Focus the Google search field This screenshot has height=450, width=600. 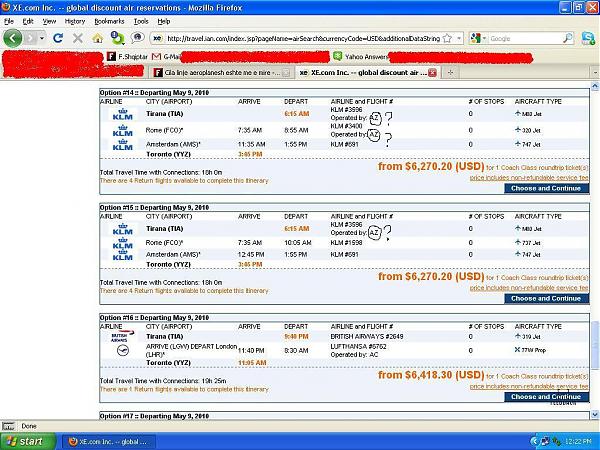tap(525, 38)
